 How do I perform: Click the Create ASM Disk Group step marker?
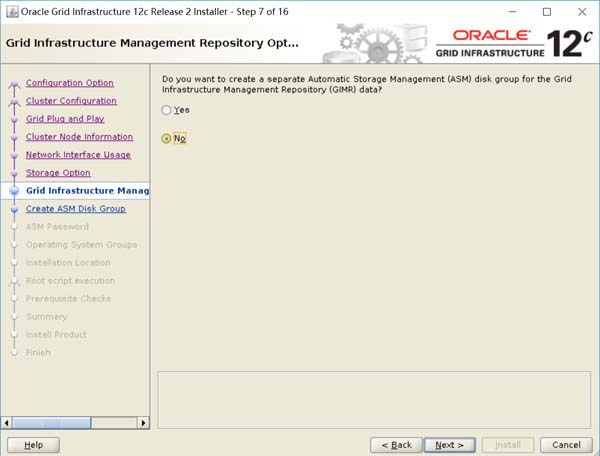point(15,209)
